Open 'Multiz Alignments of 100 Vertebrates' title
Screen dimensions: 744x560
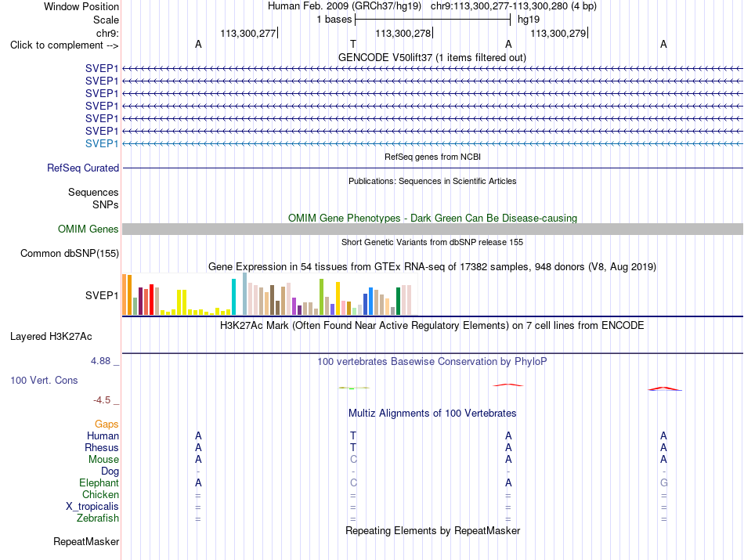pos(432,414)
